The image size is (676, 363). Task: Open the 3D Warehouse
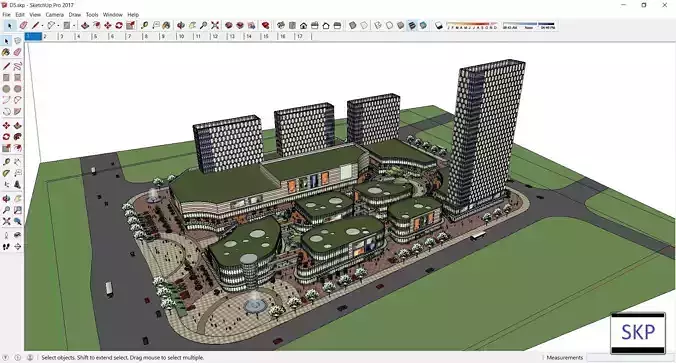[228, 26]
